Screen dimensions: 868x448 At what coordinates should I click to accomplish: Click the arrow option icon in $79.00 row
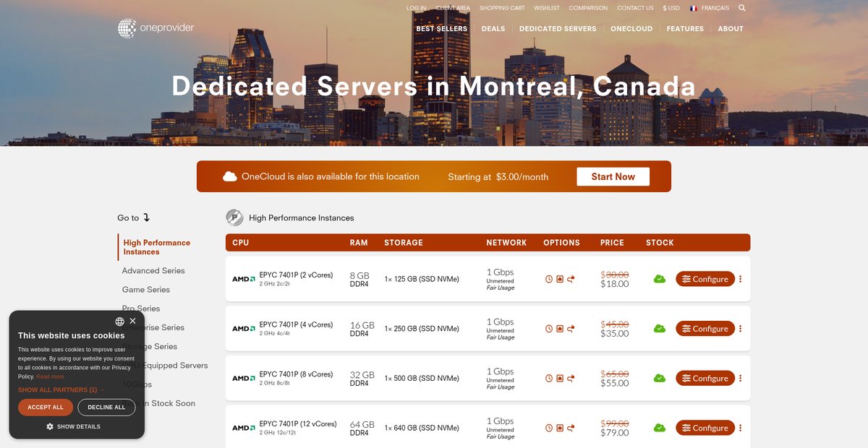[x=571, y=428]
